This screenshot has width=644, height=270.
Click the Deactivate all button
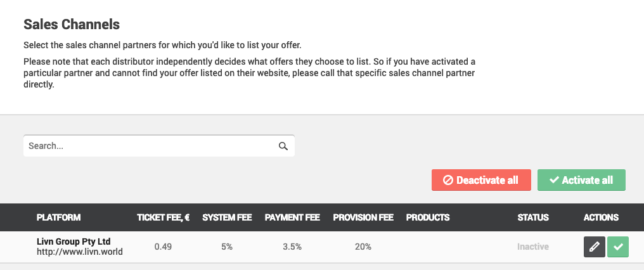coord(481,180)
